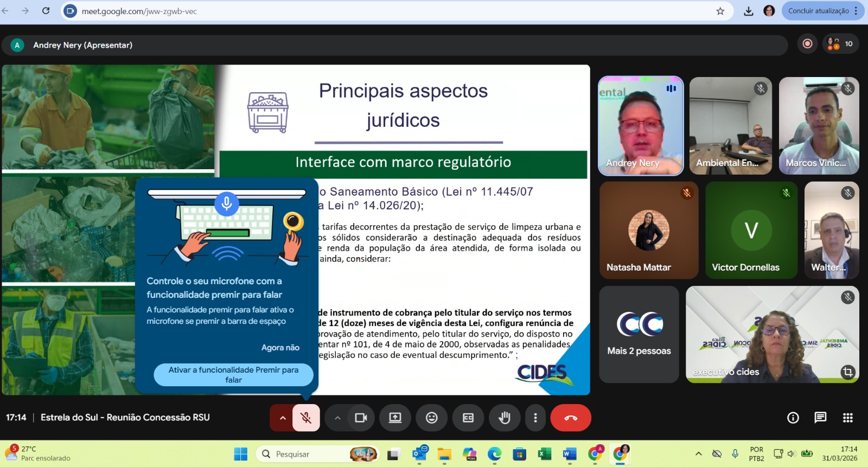Click the 'Mais 2 pessoas' tile
The image size is (868, 467).
639,335
